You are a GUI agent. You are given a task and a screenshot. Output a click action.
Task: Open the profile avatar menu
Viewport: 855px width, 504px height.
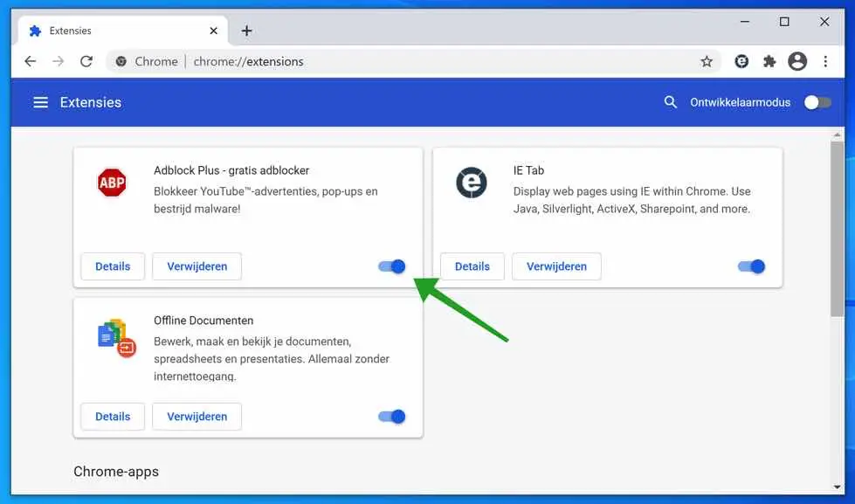[x=797, y=62]
